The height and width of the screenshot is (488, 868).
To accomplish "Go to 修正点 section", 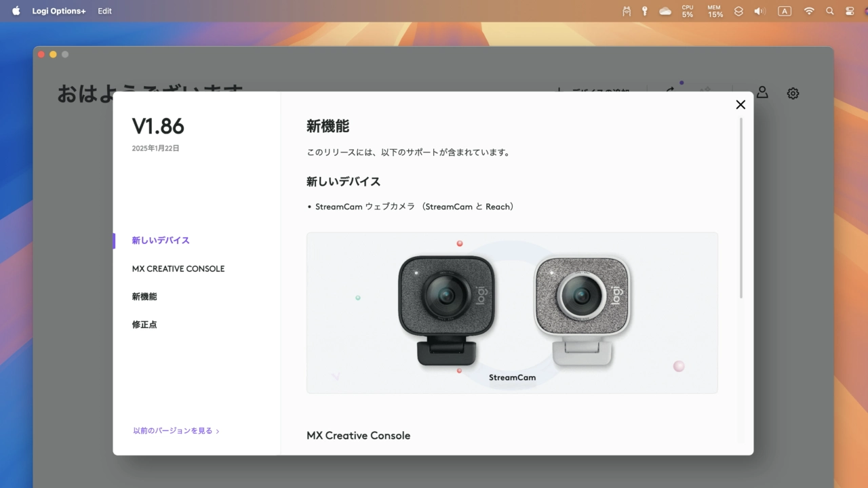I will coord(144,325).
